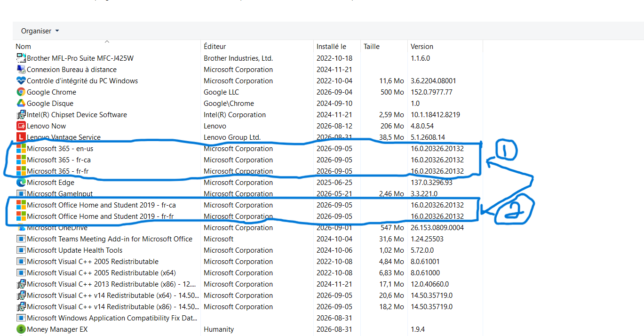Viewport: 644px width, 336px height.
Task: Click the Lenovo Vantage Service icon
Action: point(21,137)
